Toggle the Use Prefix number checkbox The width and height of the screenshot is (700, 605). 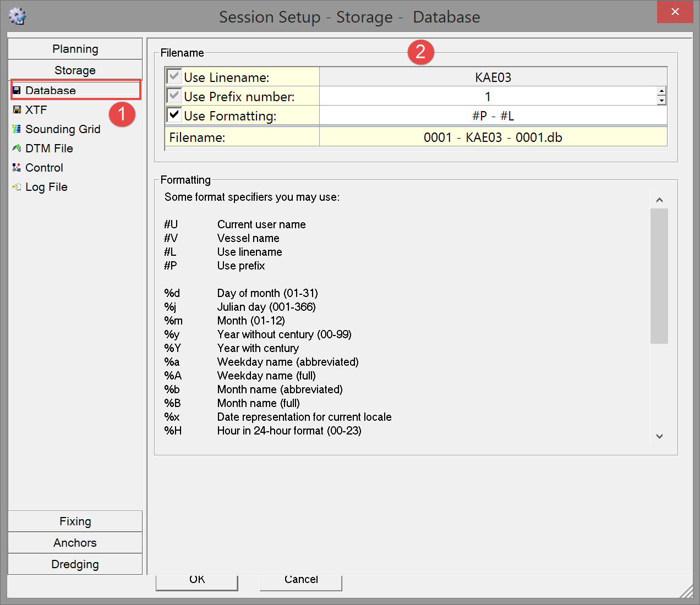pyautogui.click(x=174, y=96)
